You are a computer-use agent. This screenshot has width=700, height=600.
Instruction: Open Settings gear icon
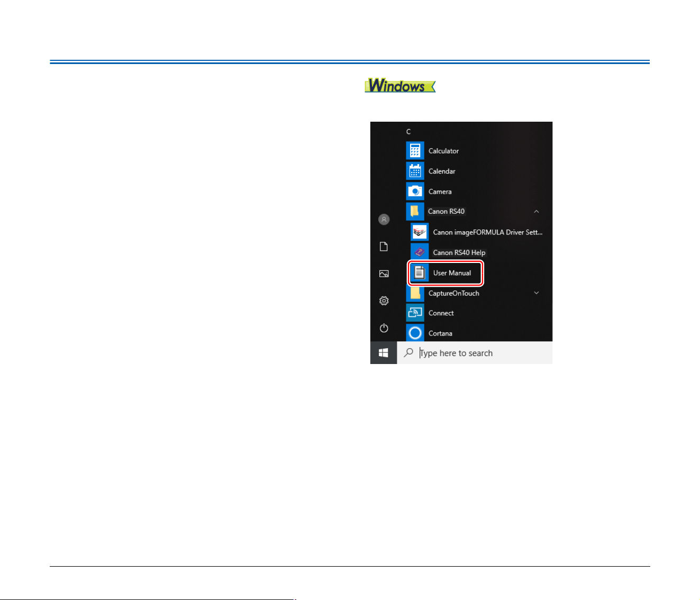point(384,301)
